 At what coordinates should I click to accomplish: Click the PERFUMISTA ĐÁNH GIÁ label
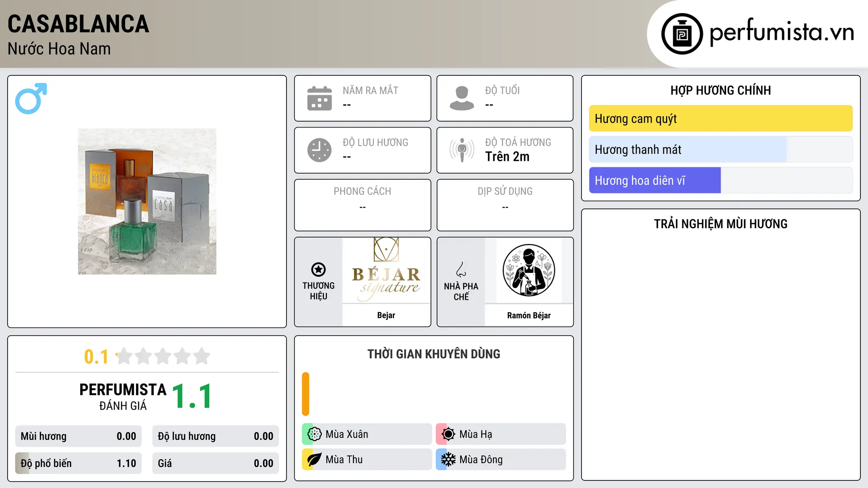[123, 397]
